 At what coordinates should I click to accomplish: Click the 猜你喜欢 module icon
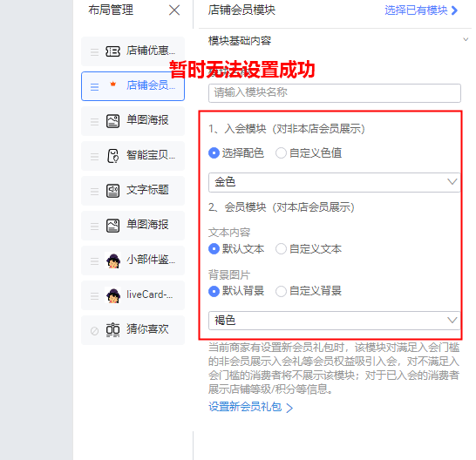coord(112,330)
